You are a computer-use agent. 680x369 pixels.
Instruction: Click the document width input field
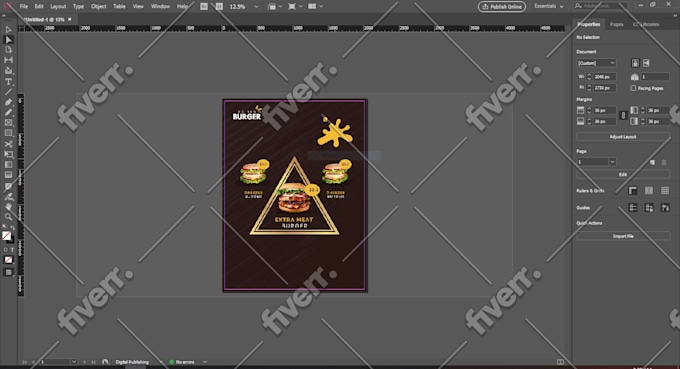point(604,77)
